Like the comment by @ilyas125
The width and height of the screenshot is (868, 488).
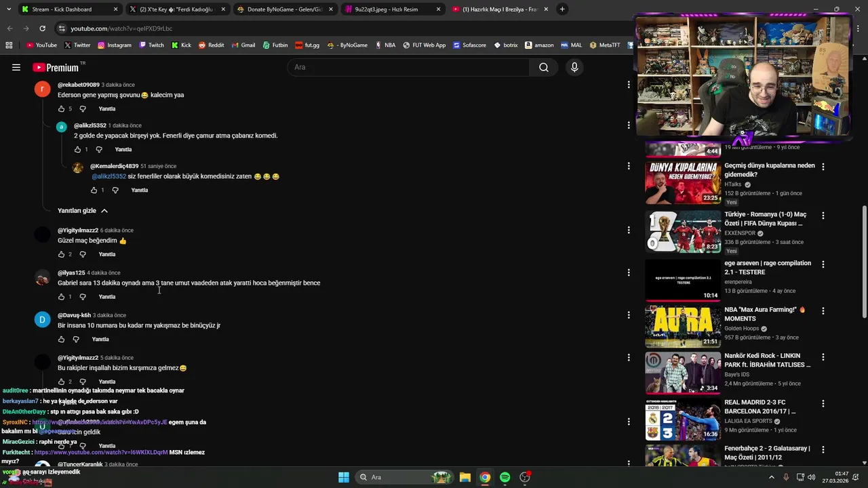pyautogui.click(x=62, y=297)
